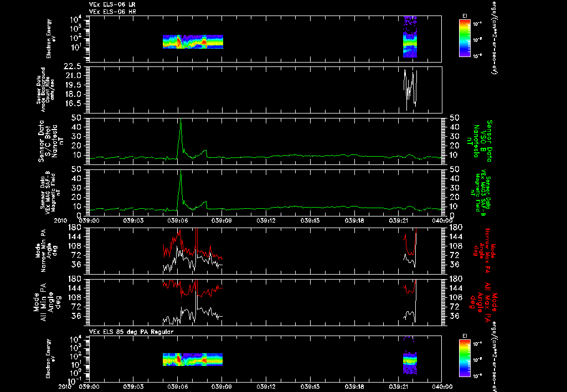This screenshot has width=567, height=392.
Task: Click the '22.5' count rate tick label
Action: 73,66
